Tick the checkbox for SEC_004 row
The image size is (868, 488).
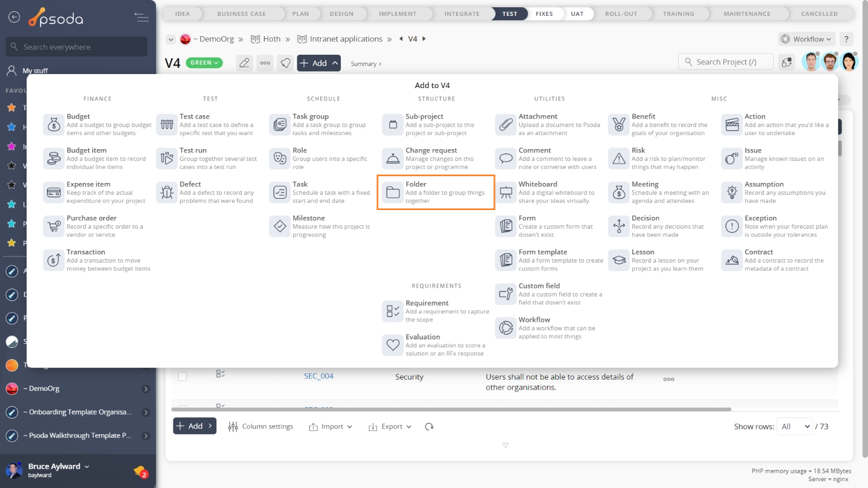(x=183, y=376)
